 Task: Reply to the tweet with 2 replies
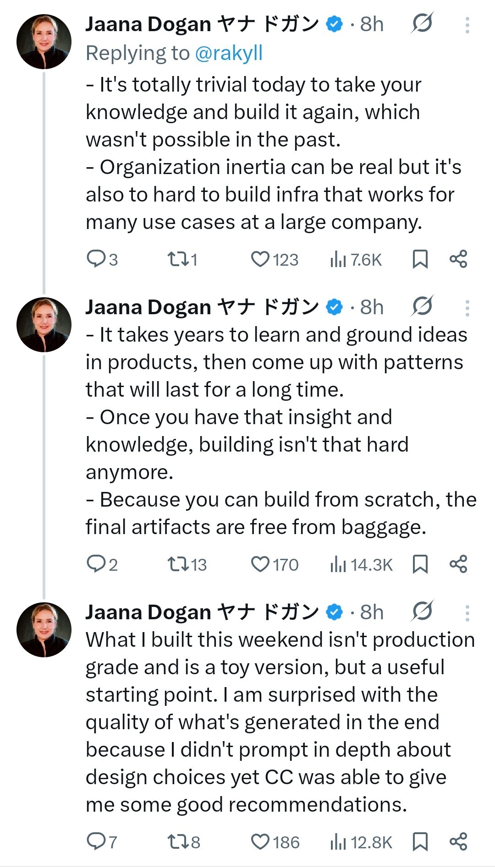pos(96,564)
